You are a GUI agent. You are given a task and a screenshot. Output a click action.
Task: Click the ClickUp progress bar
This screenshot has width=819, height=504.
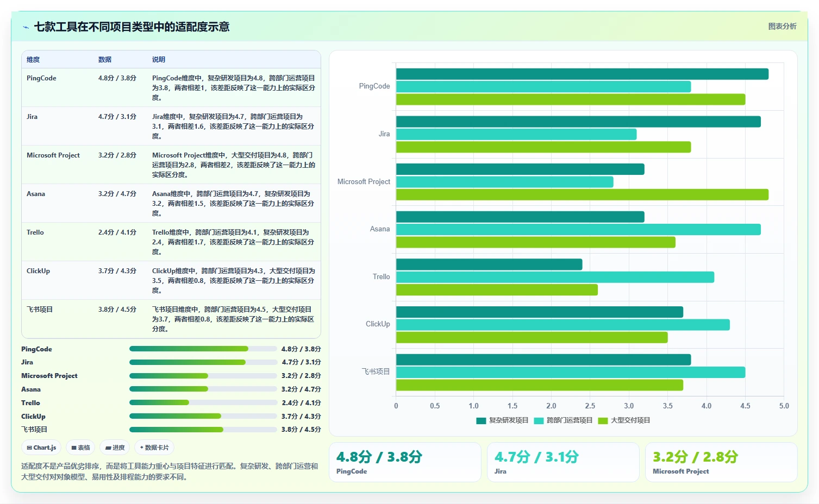pyautogui.click(x=203, y=416)
